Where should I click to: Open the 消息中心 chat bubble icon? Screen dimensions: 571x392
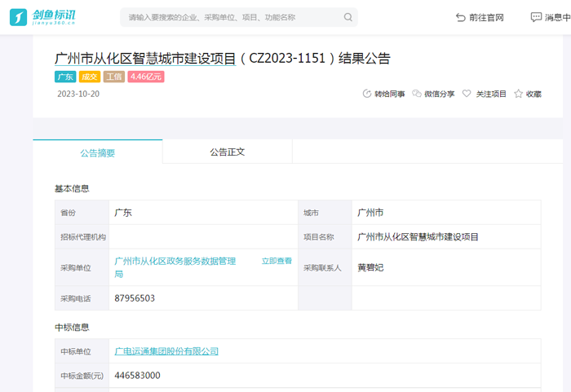(536, 17)
